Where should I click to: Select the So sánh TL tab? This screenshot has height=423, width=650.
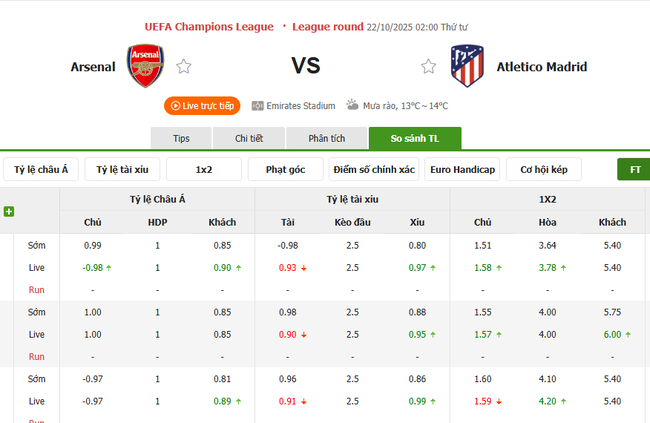414,138
